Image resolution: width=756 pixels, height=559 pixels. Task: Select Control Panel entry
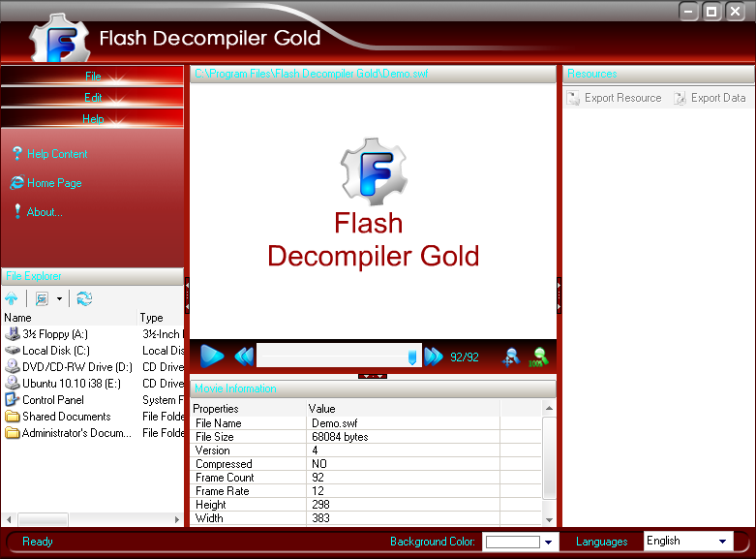coord(53,400)
